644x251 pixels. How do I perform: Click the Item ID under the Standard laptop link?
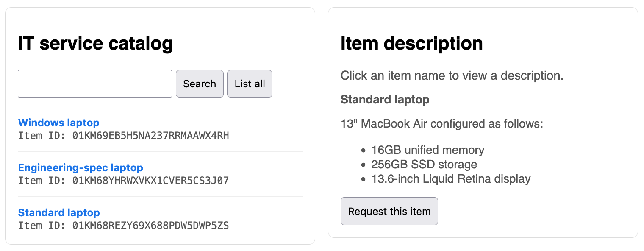pyautogui.click(x=123, y=226)
